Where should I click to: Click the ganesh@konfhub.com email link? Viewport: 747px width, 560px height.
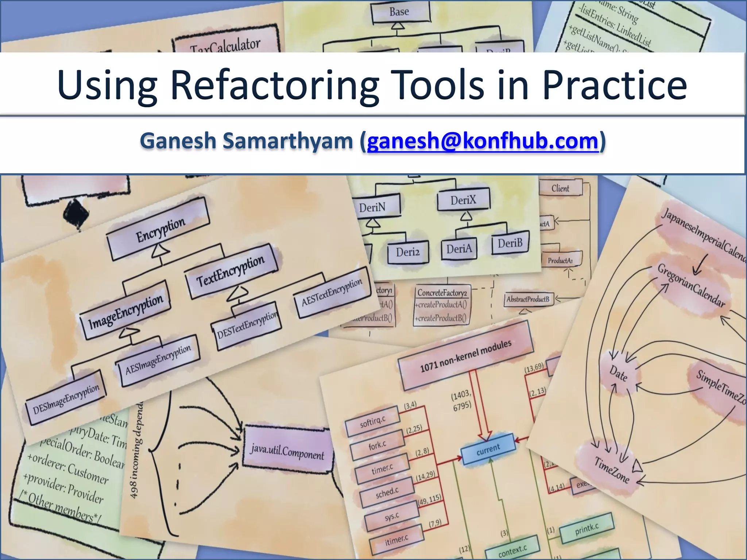[483, 141]
